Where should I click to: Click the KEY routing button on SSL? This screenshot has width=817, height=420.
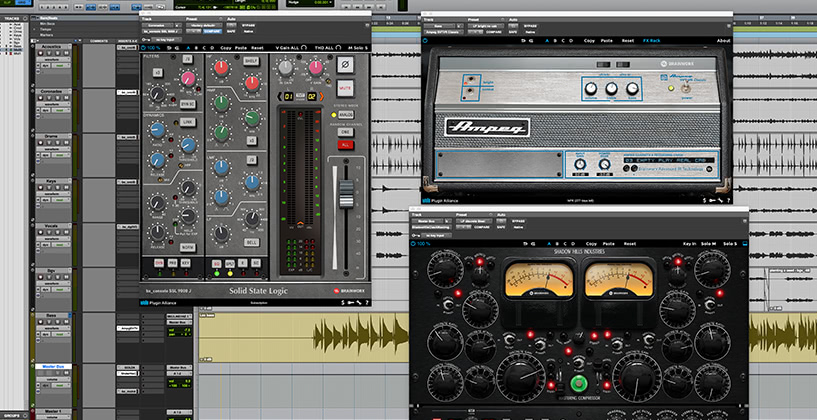coord(185,263)
